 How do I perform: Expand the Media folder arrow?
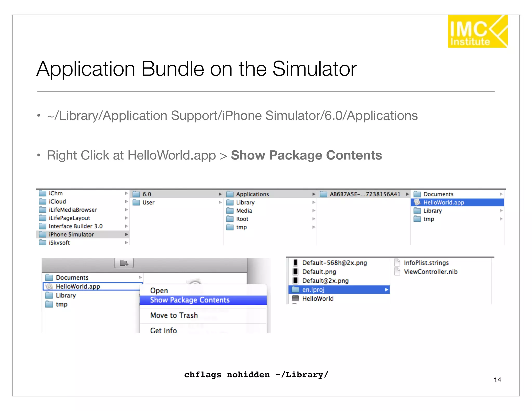tap(314, 211)
